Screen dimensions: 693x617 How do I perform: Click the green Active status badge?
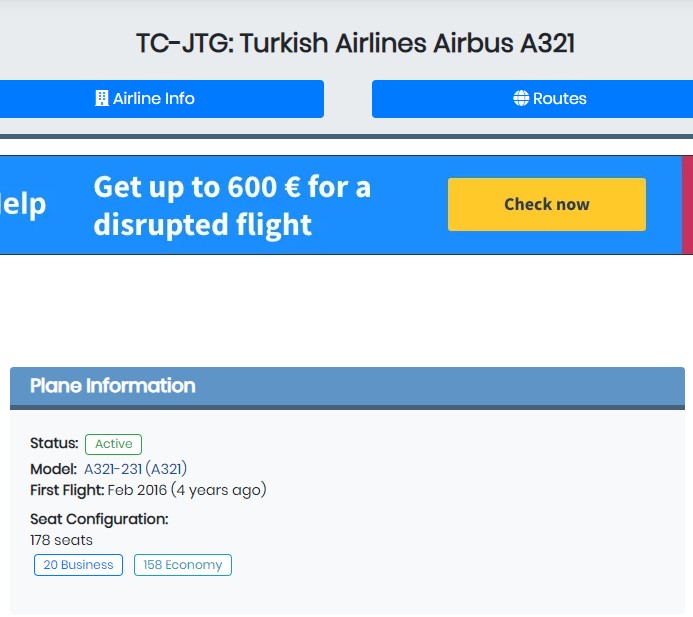point(113,444)
